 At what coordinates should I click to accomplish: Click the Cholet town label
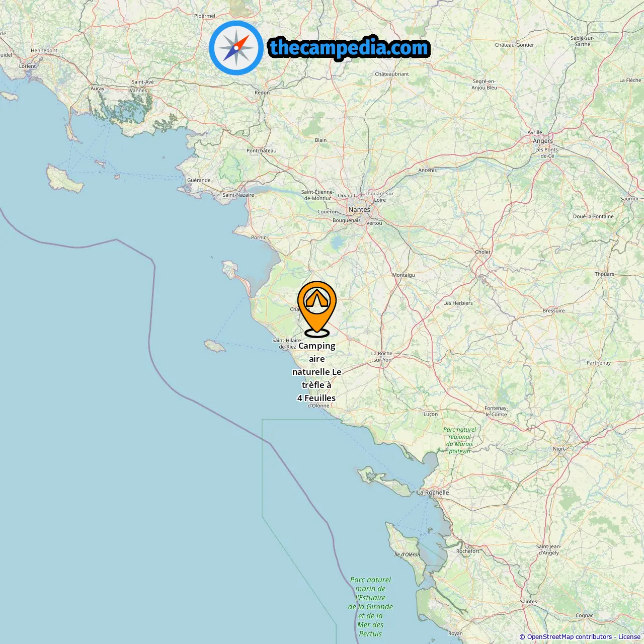(x=482, y=252)
